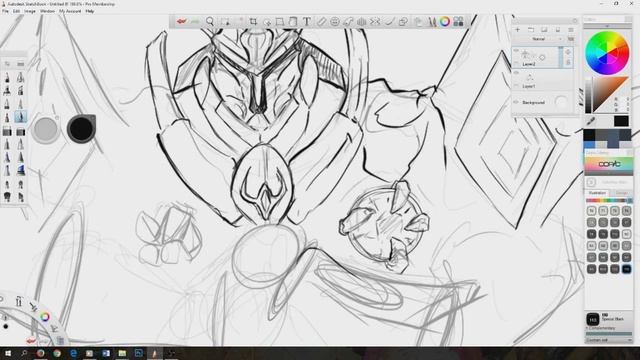Open the Layers toggle icon in toolbar

[418, 22]
